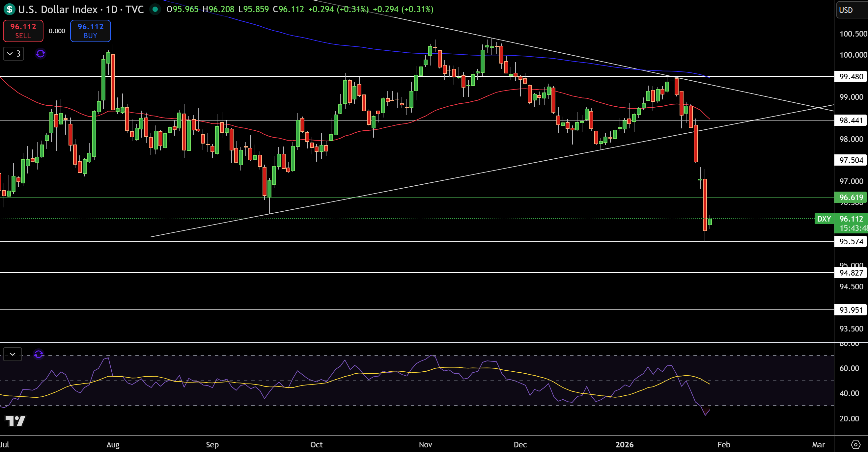The image size is (868, 452).
Task: Collapse the 3 indicators legend
Action: click(x=14, y=54)
